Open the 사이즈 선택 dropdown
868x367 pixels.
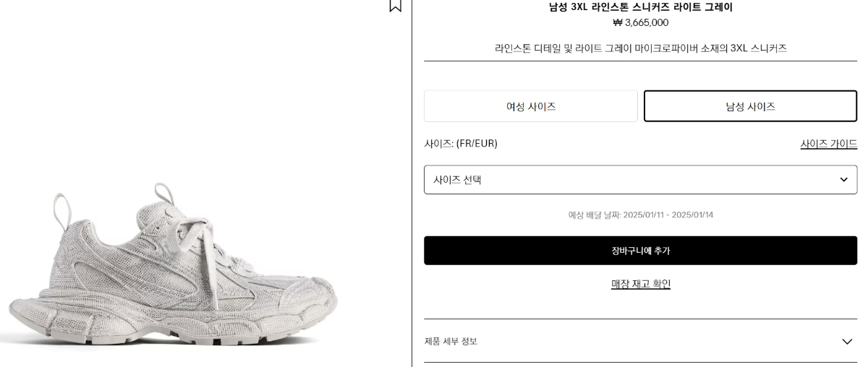(x=640, y=180)
